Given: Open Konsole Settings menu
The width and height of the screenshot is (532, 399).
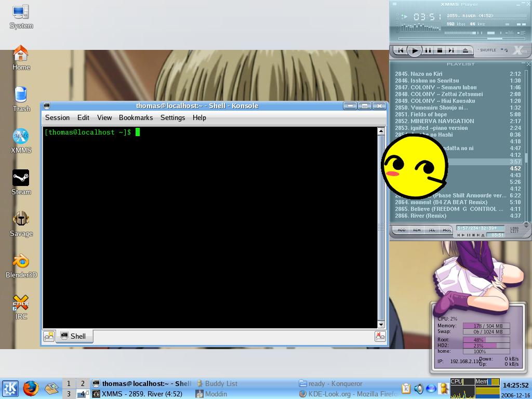Looking at the screenshot, I should point(172,118).
